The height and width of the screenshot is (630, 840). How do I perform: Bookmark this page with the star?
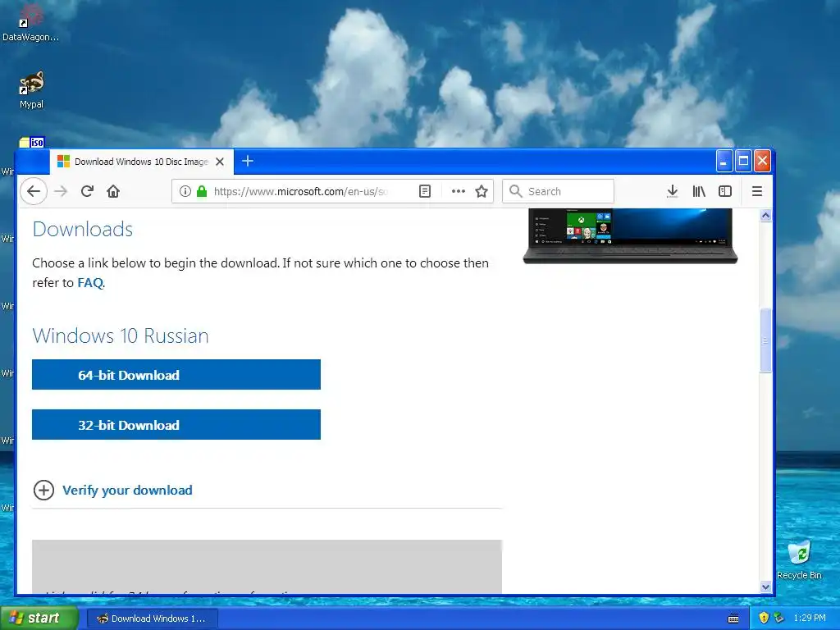(x=482, y=191)
